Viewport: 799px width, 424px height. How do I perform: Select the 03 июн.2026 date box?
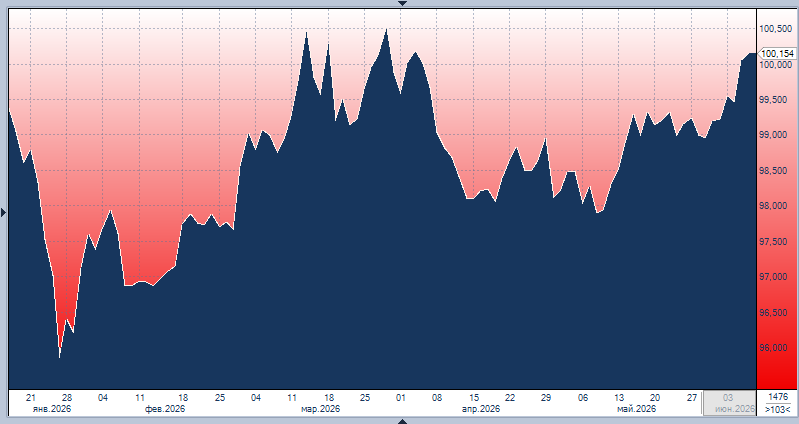coord(729,403)
